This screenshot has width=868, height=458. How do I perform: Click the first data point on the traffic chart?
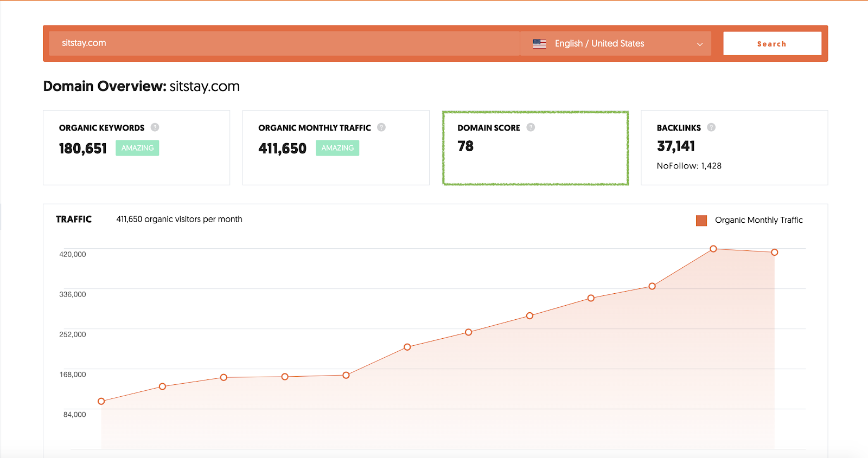pyautogui.click(x=101, y=401)
